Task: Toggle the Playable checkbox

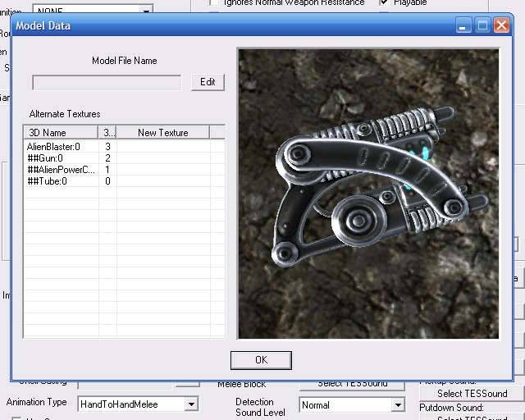Action: click(x=385, y=3)
